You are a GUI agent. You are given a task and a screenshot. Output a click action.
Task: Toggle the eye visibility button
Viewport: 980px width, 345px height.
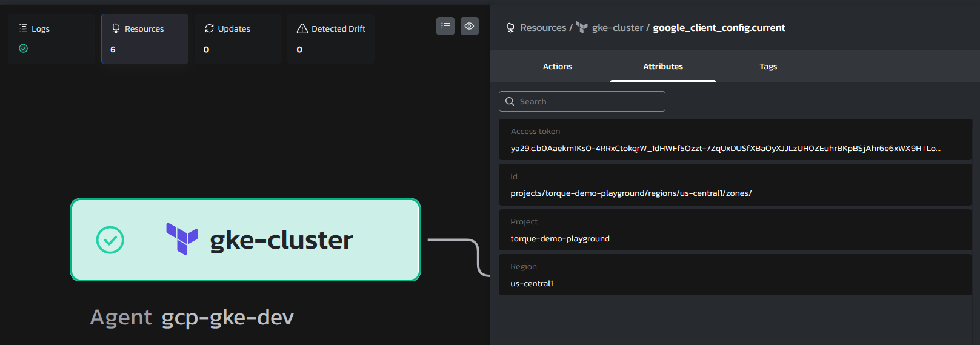coord(469,26)
